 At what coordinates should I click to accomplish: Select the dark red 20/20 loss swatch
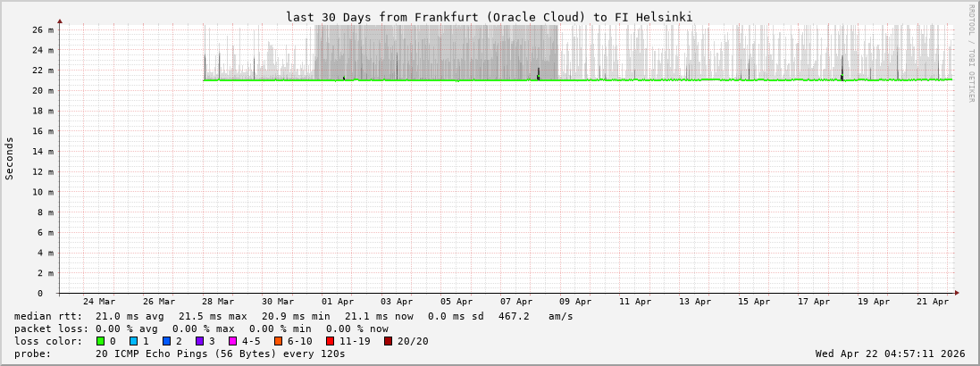[x=389, y=341]
